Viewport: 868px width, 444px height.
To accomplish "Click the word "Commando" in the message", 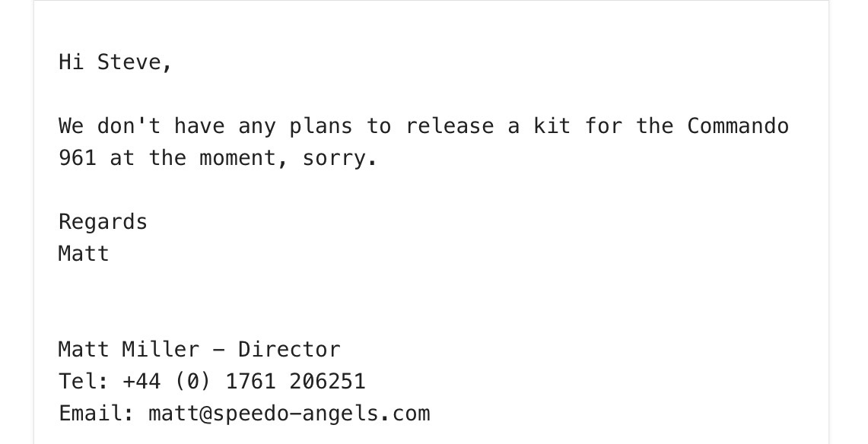I will tap(738, 126).
